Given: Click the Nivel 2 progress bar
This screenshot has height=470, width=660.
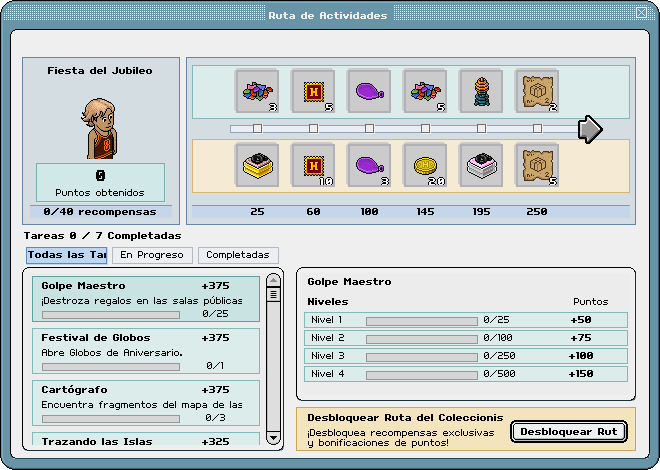Looking at the screenshot, I should (421, 339).
